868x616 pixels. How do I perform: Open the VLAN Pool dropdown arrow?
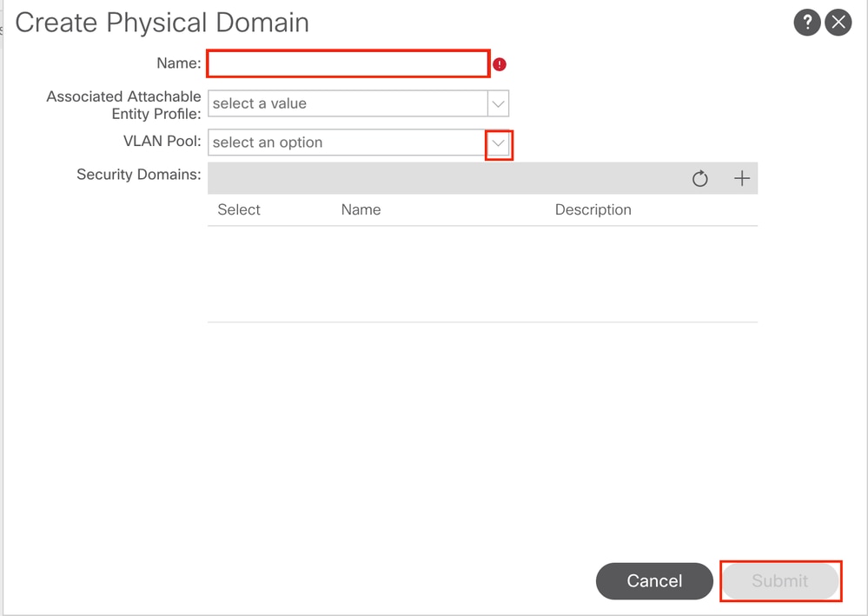pyautogui.click(x=498, y=143)
